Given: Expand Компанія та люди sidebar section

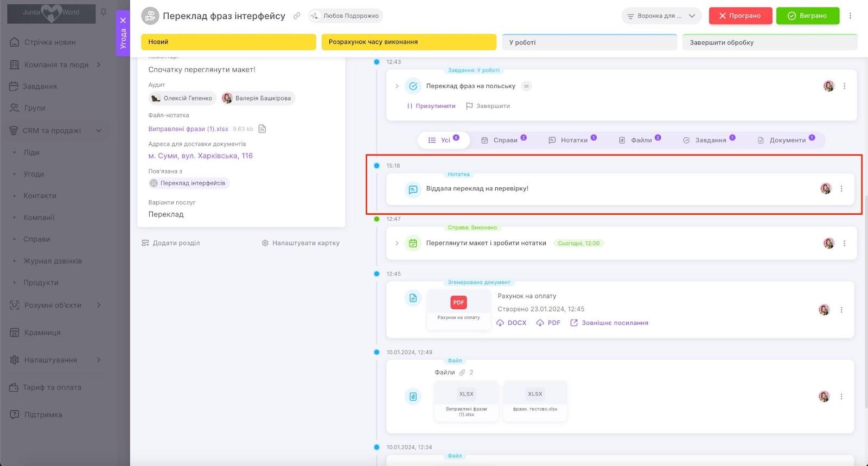Looking at the screenshot, I should tap(99, 65).
